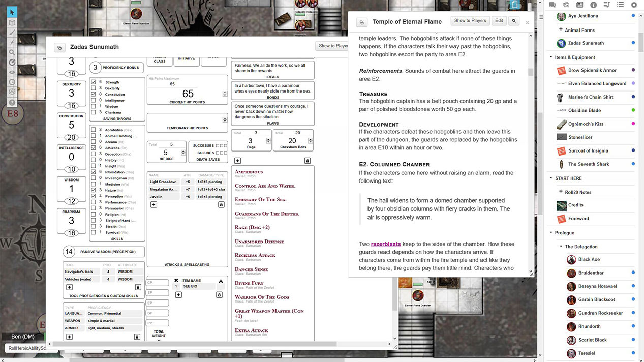Toggle Constitution saving throw proficiency checkbox
The width and height of the screenshot is (644, 362).
[93, 94]
